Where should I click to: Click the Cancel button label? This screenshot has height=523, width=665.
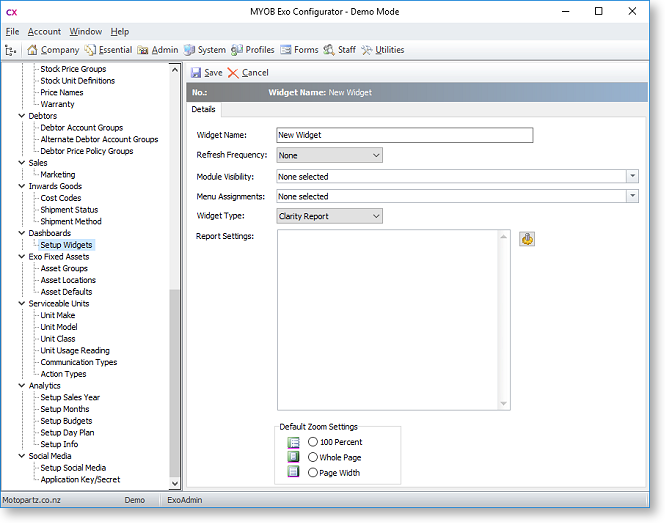255,73
